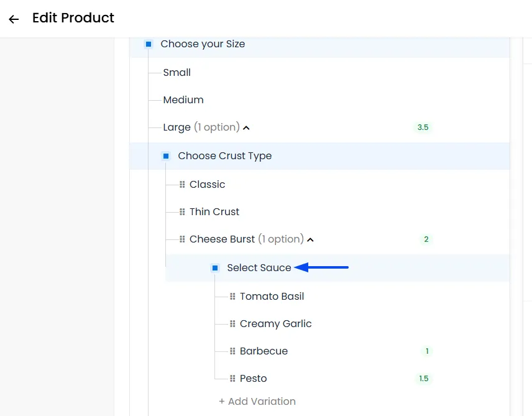Click the Edit Product page title

(x=73, y=17)
